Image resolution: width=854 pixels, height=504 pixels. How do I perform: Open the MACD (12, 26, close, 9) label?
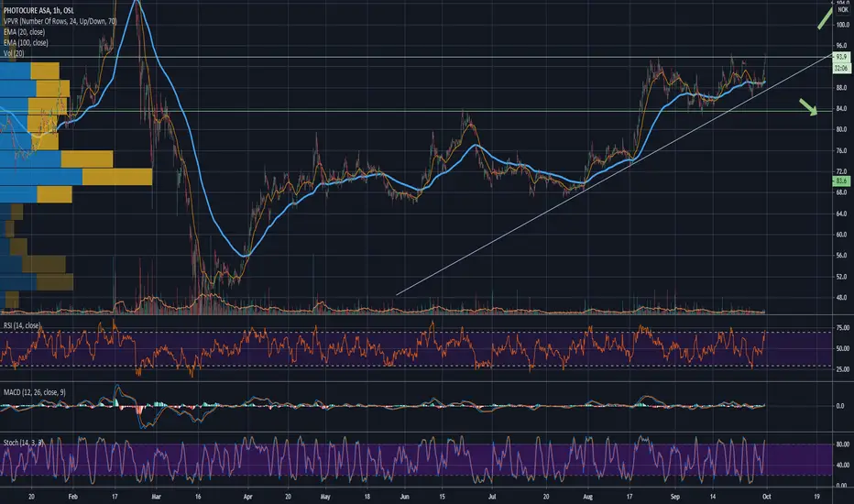[34, 392]
